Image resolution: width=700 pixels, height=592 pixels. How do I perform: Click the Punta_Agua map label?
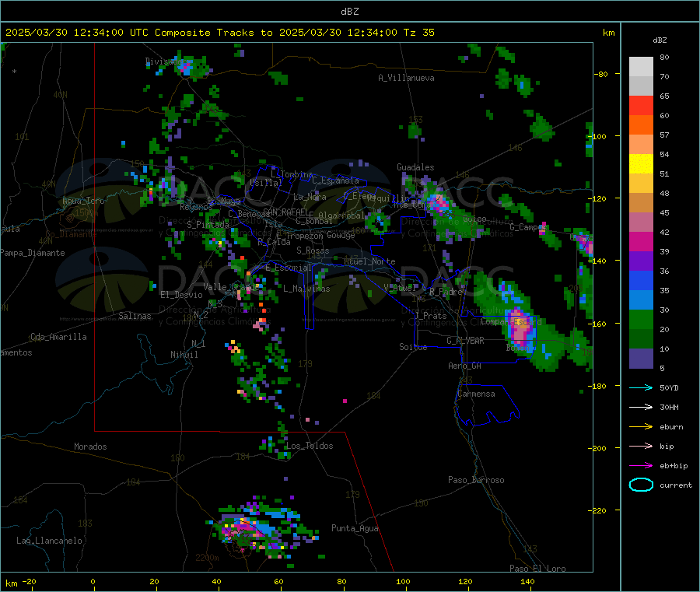[355, 528]
